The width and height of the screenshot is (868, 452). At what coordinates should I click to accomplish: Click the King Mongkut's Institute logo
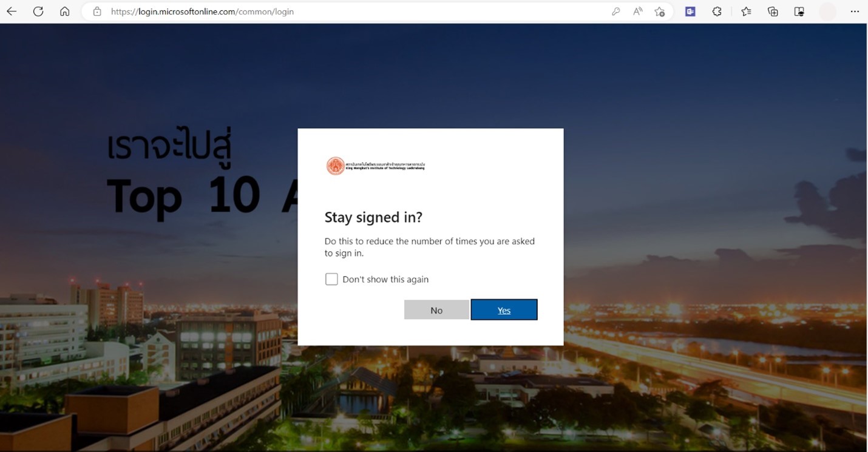point(375,166)
